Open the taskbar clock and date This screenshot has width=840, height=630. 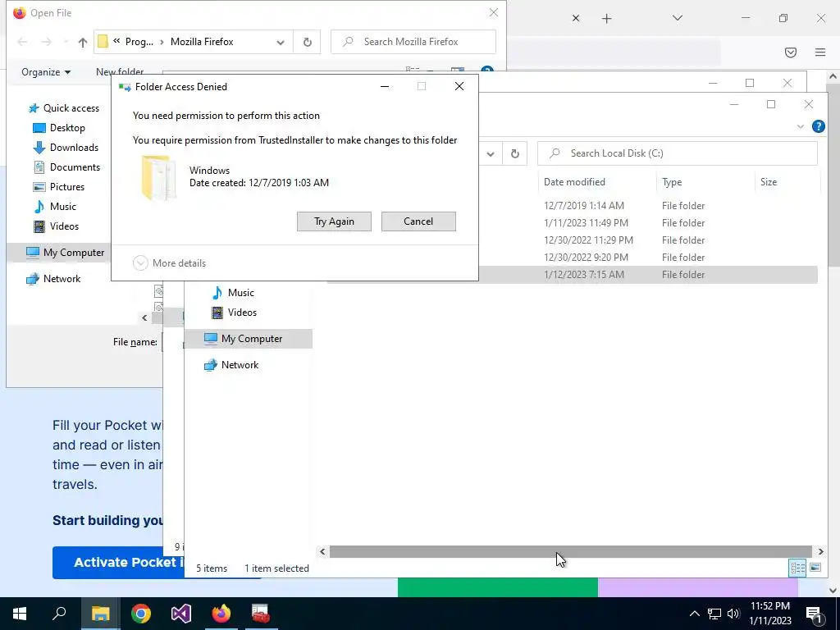[x=769, y=614]
